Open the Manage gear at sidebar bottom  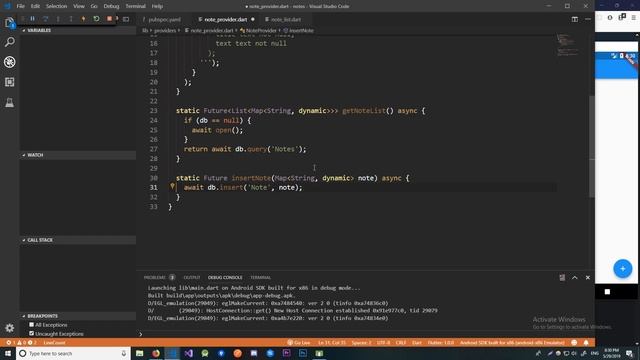tap(9, 328)
